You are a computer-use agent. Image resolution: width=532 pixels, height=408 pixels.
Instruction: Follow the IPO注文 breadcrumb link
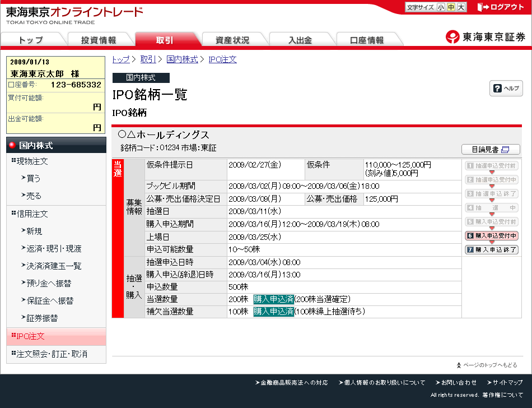click(x=222, y=59)
